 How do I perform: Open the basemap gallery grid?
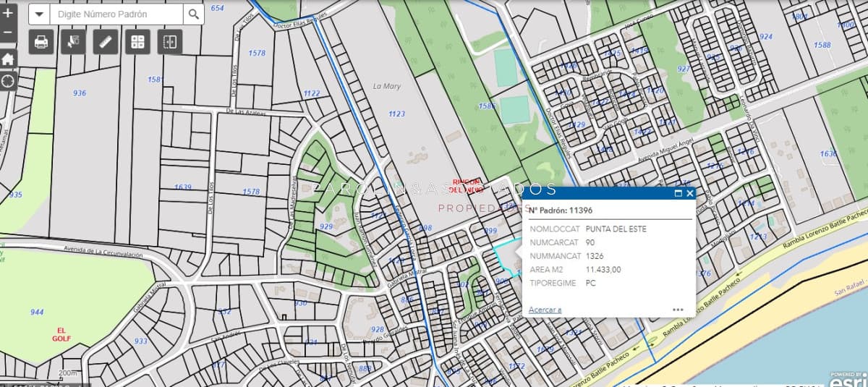(137, 42)
